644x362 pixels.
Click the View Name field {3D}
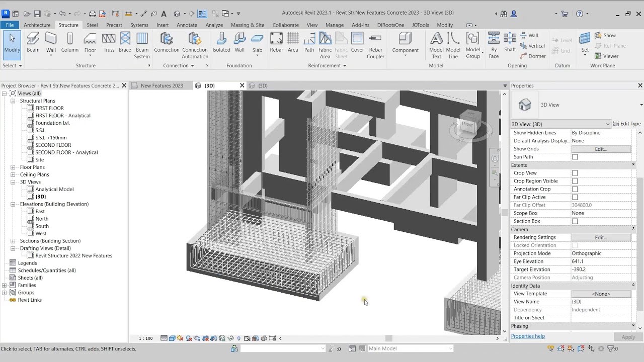point(601,302)
